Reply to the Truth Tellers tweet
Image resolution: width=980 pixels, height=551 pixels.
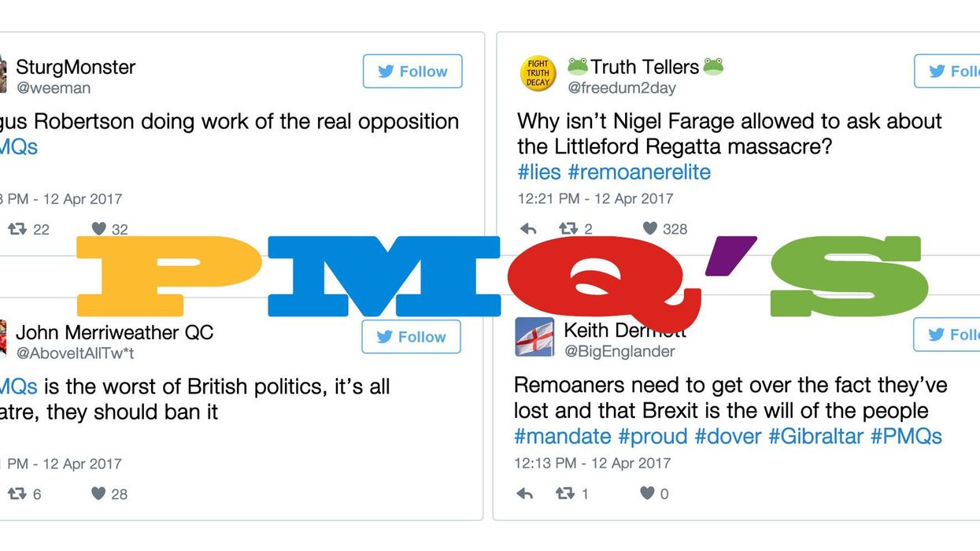click(528, 229)
